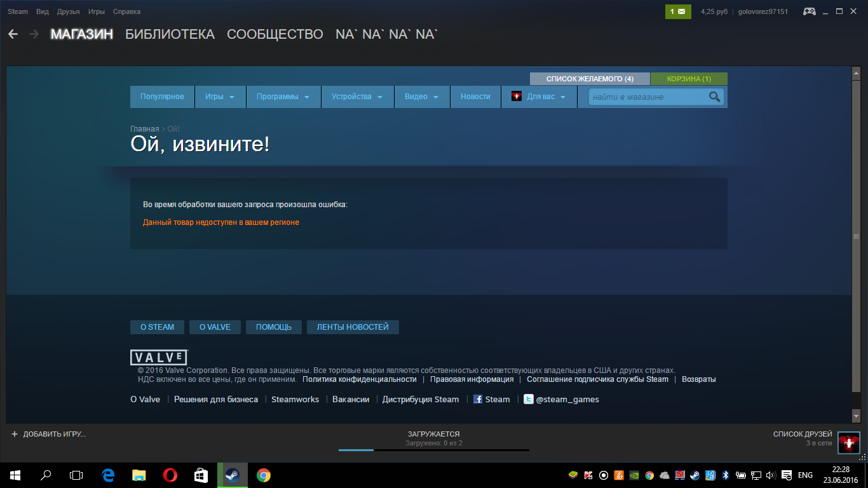Click the page scrollbar down arrow
This screenshot has height=488, width=868.
click(x=856, y=416)
